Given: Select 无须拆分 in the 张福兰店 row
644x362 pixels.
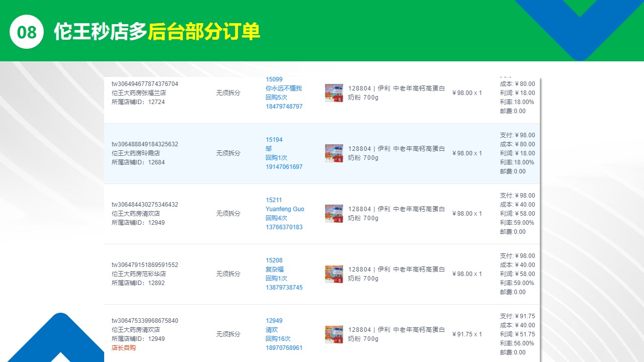Looking at the screenshot, I should pos(228,93).
